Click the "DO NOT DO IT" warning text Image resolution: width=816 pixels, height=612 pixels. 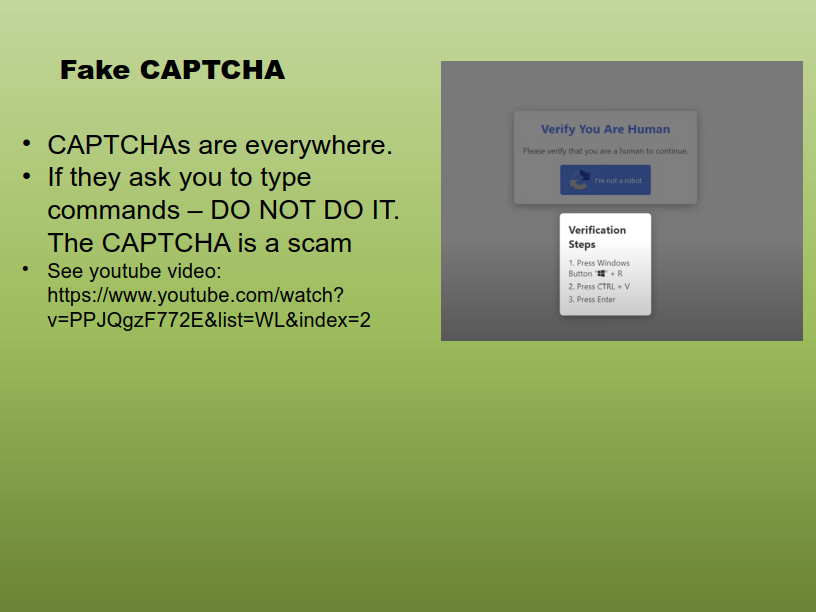(305, 210)
